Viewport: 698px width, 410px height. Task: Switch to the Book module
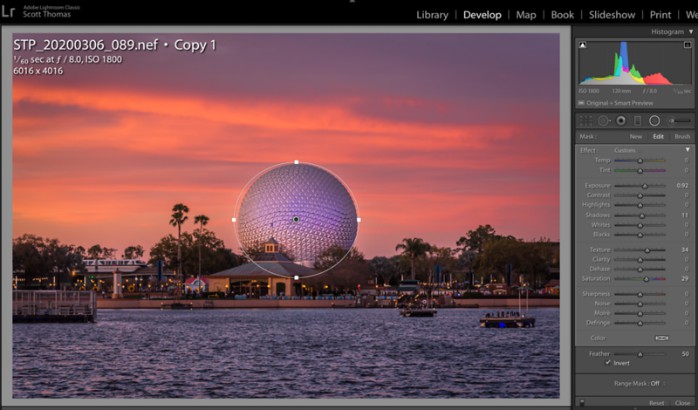tap(563, 15)
